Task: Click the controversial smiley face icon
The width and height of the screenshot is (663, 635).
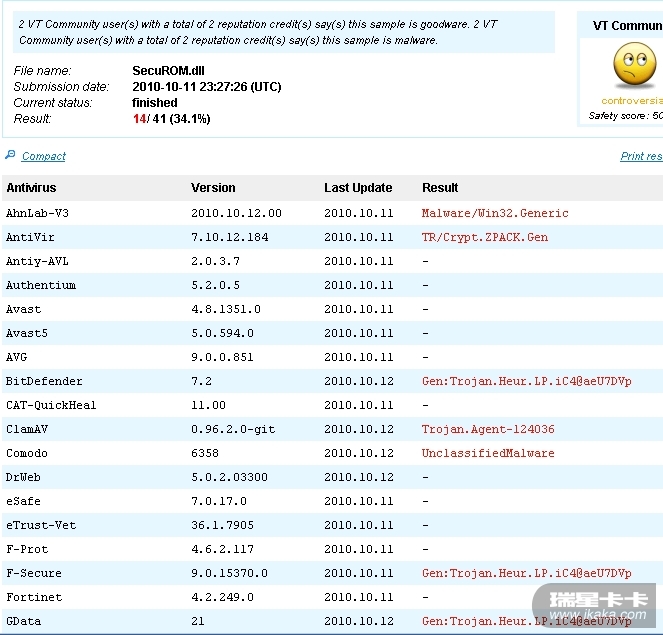Action: [634, 65]
